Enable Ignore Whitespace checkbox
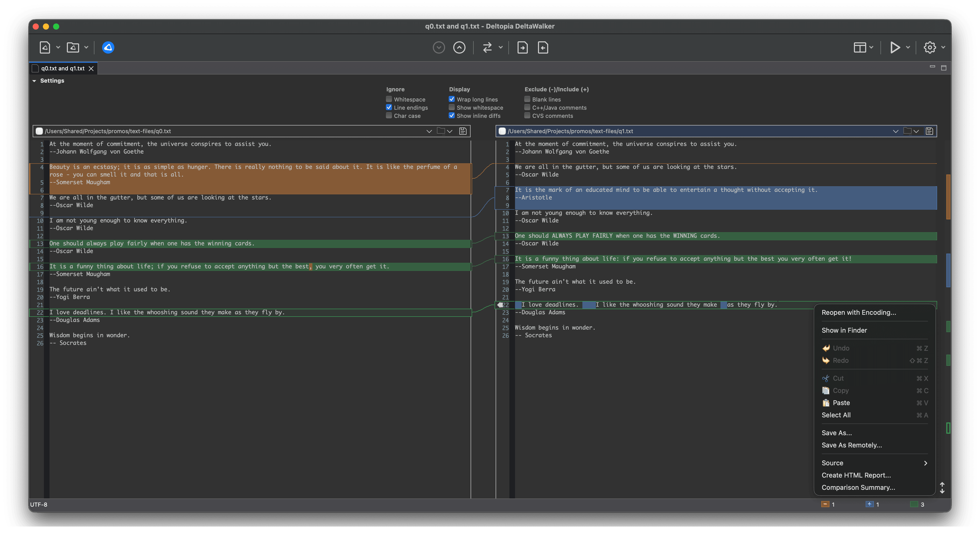 coord(389,99)
